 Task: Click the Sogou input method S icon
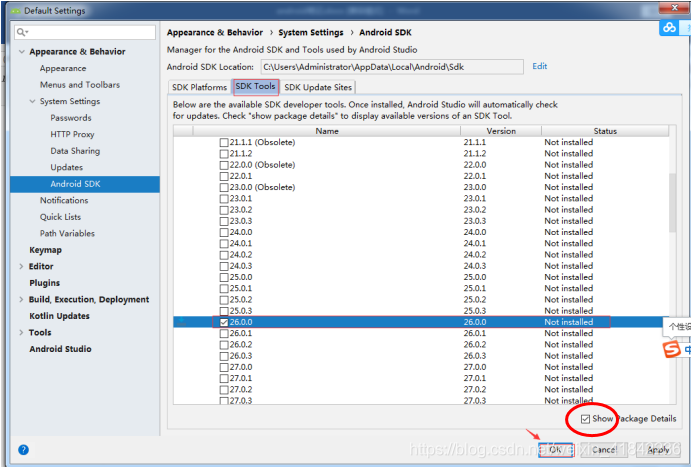point(672,350)
